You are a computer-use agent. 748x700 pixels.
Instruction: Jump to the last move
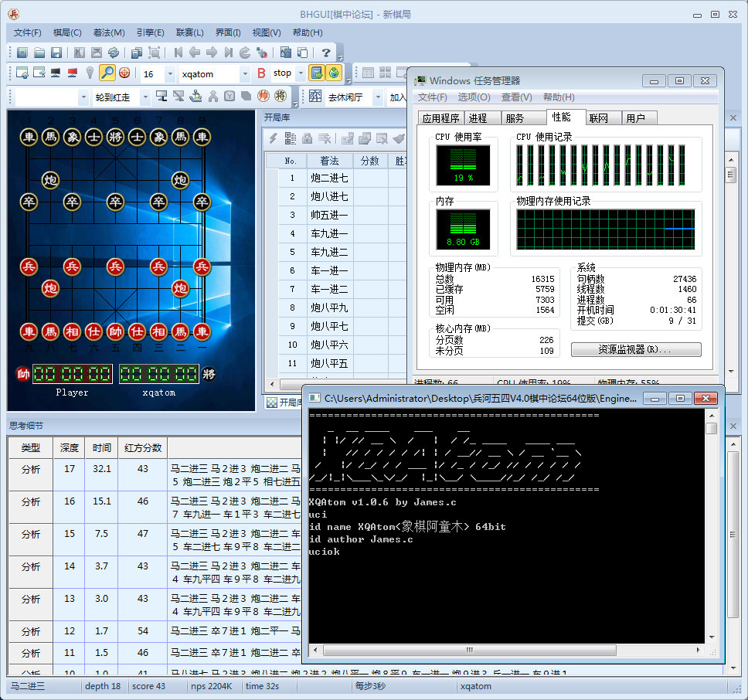[229, 53]
